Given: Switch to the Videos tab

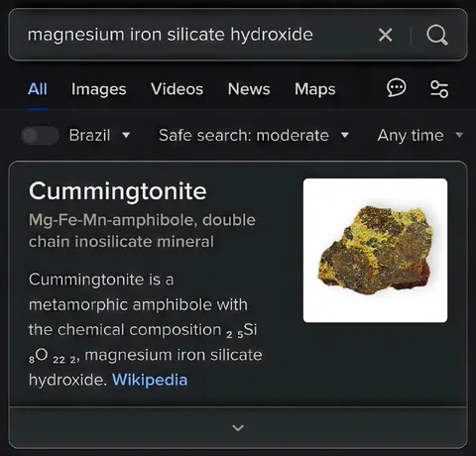Looking at the screenshot, I should [177, 89].
